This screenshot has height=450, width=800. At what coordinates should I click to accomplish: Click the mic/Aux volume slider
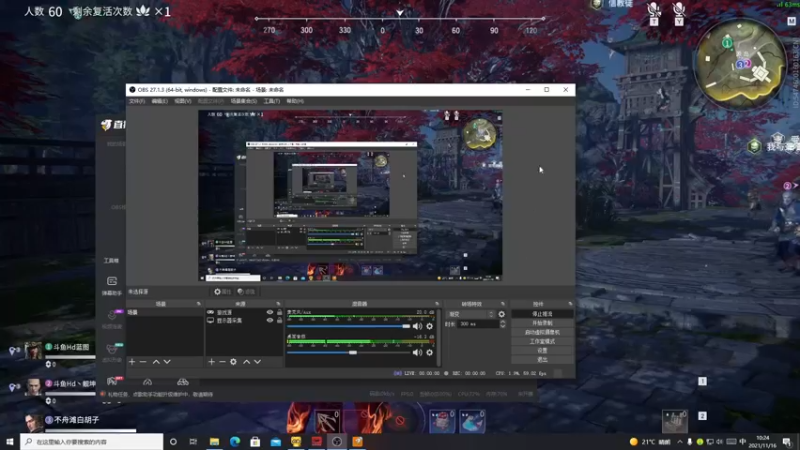pos(348,326)
